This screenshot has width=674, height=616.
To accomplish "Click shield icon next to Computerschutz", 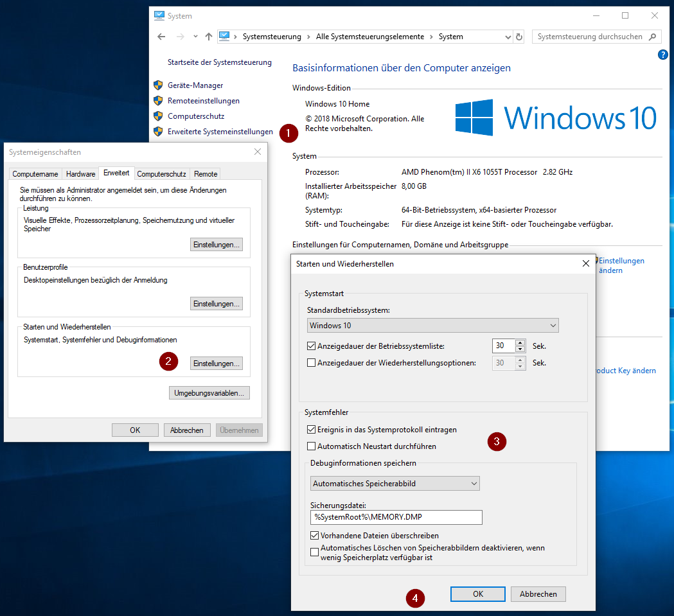I will pyautogui.click(x=158, y=116).
